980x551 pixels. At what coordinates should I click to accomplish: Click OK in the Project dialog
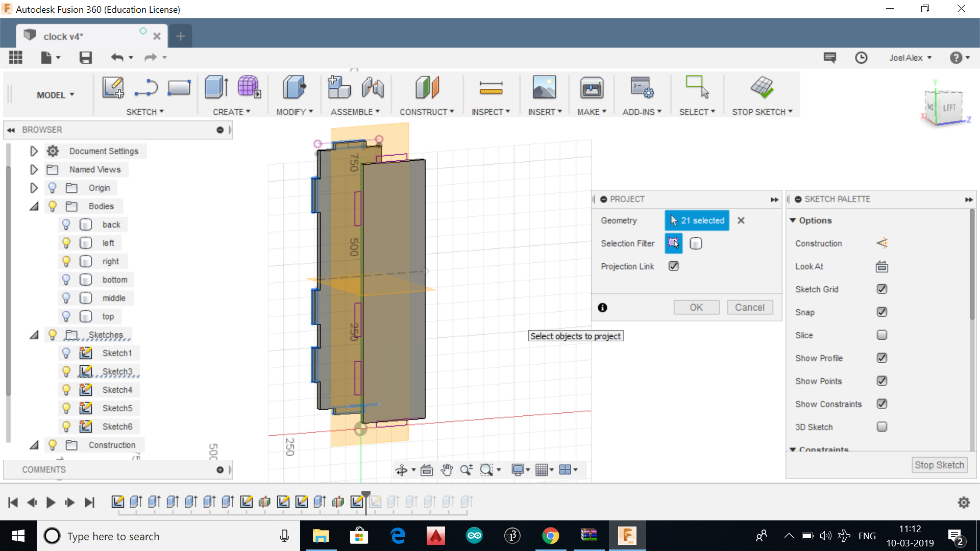696,307
